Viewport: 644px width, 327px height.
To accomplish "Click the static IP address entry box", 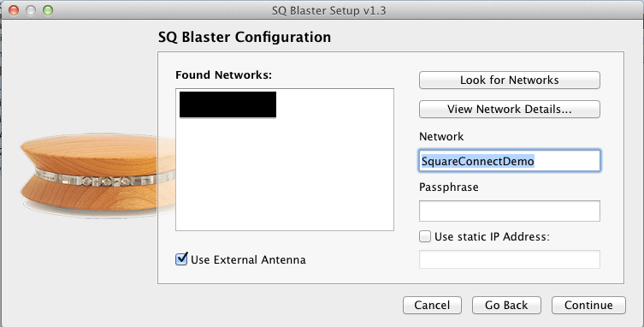I will tap(509, 259).
